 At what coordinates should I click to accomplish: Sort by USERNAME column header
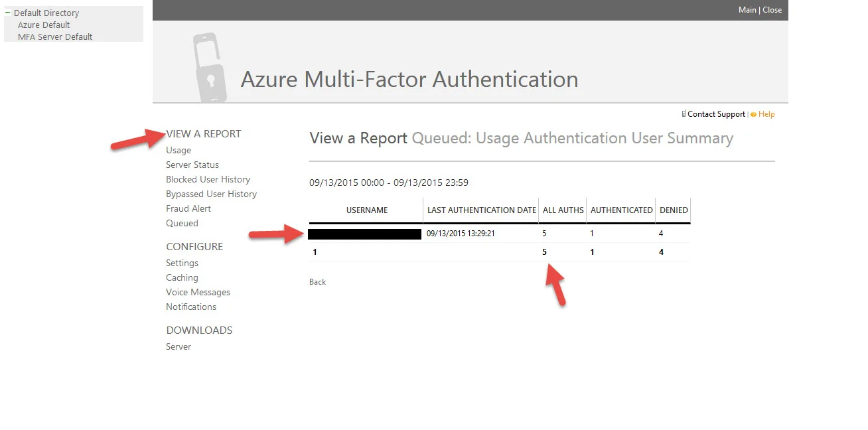(367, 210)
